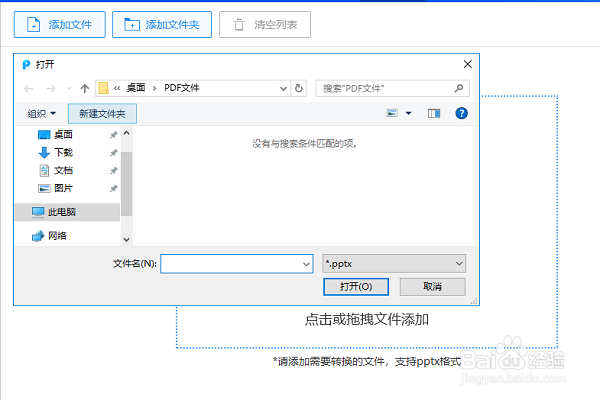Screen dimensions: 600x400
Task: Click navigation pane scroll down arrow
Action: [x=127, y=240]
